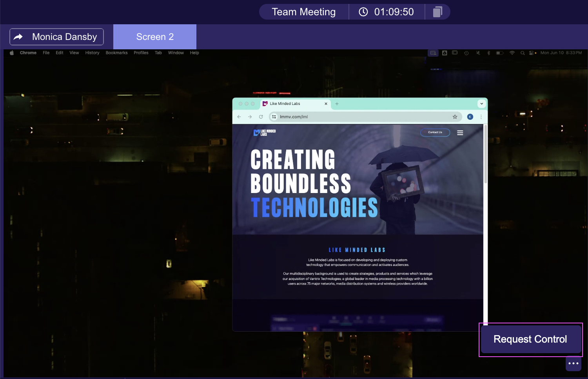Click the Team Meeting title
588x379 pixels.
(x=304, y=12)
